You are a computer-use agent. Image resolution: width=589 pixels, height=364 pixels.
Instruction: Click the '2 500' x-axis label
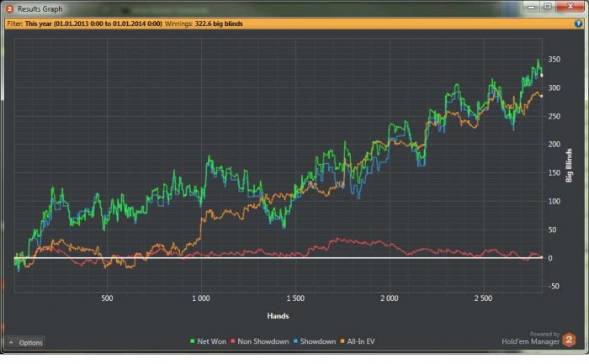483,298
